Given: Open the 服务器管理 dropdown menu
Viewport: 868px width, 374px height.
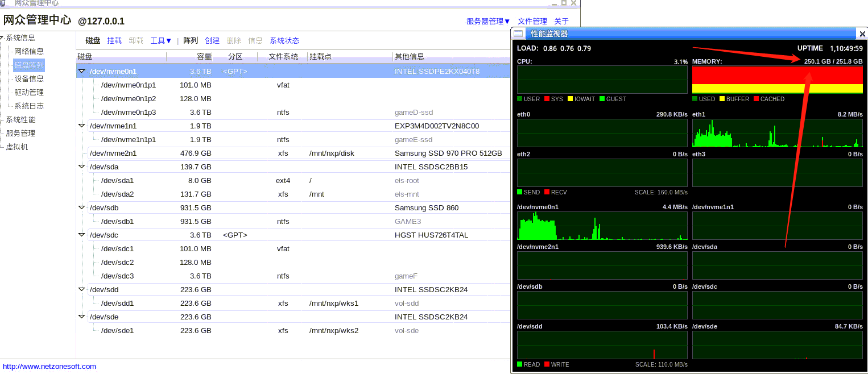Looking at the screenshot, I should [489, 21].
